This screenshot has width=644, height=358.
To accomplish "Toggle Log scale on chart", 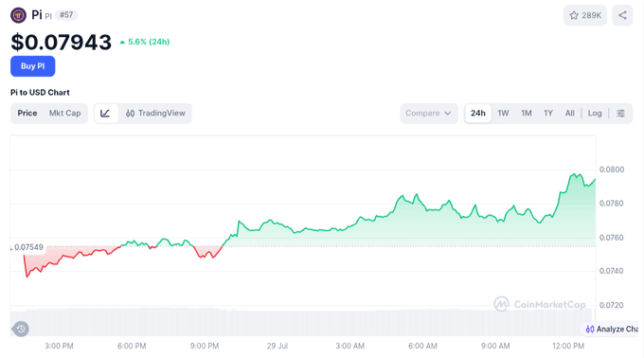I will pyautogui.click(x=595, y=114).
